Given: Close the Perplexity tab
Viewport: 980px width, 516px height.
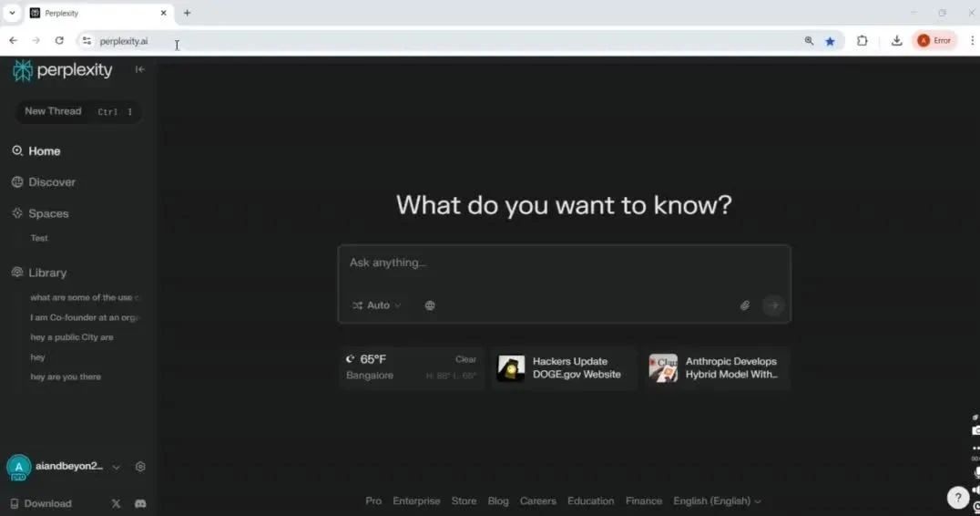Looking at the screenshot, I should [164, 13].
